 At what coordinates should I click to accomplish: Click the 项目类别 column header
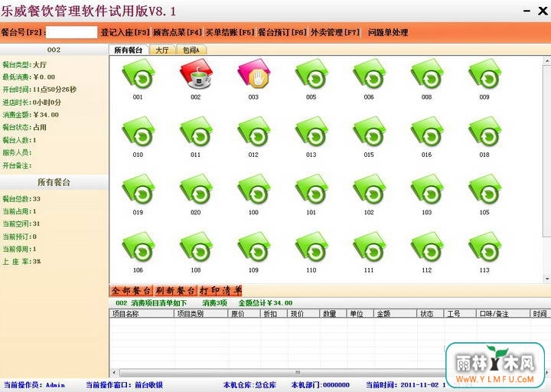(x=201, y=314)
